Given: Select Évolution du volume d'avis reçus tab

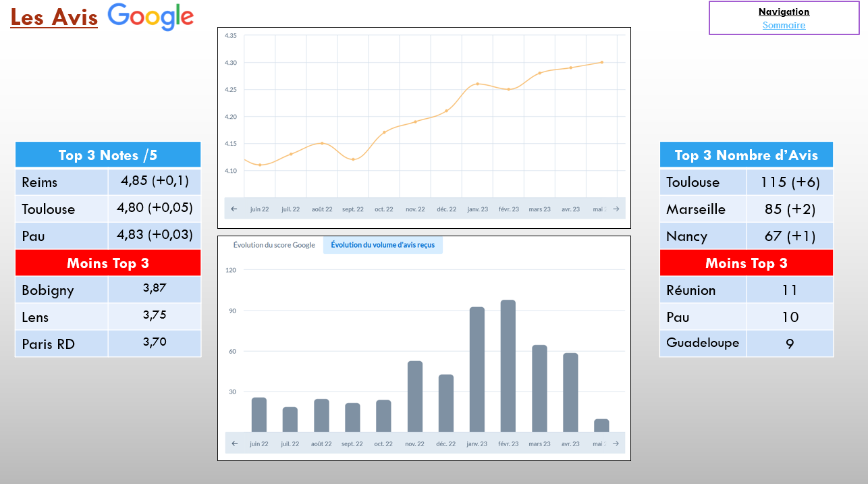Looking at the screenshot, I should (x=383, y=245).
